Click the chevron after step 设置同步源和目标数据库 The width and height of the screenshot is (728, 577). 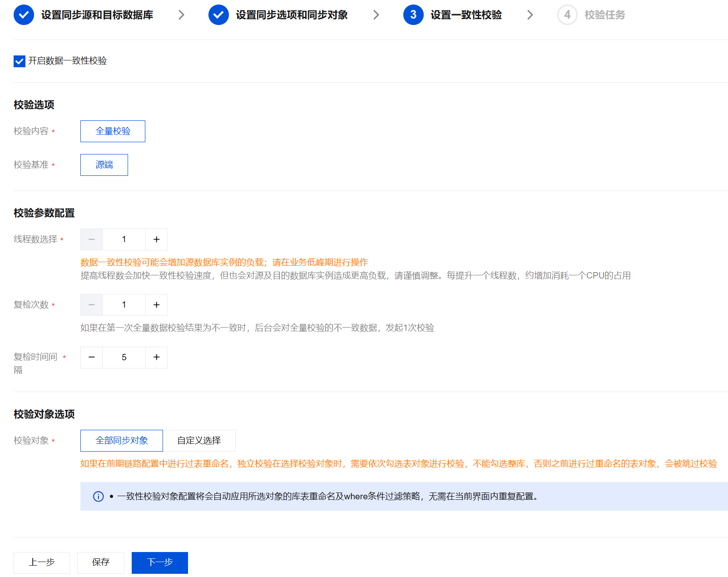click(181, 15)
